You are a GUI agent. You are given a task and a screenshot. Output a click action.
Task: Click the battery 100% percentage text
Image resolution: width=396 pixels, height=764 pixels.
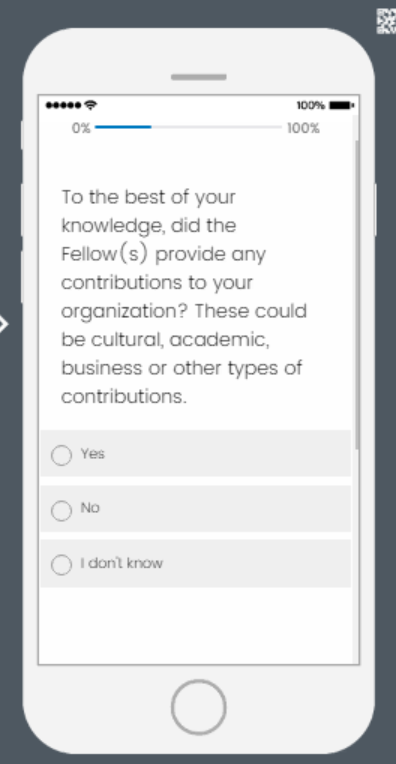[311, 105]
